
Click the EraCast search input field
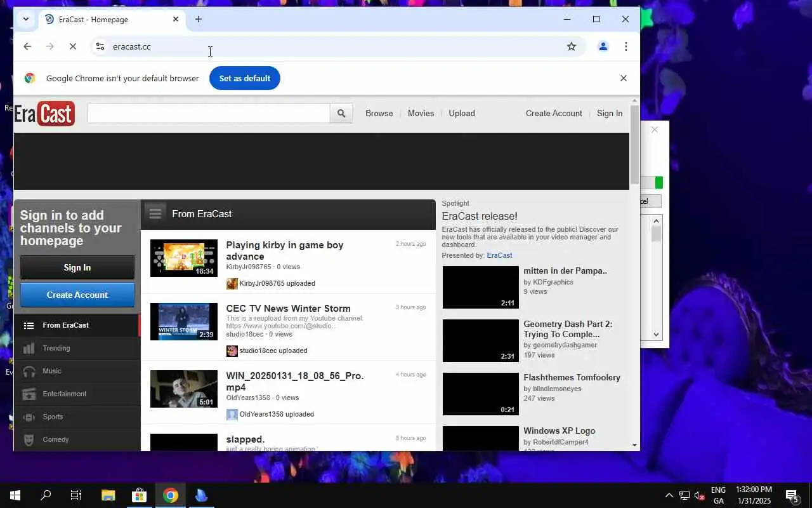click(x=209, y=113)
